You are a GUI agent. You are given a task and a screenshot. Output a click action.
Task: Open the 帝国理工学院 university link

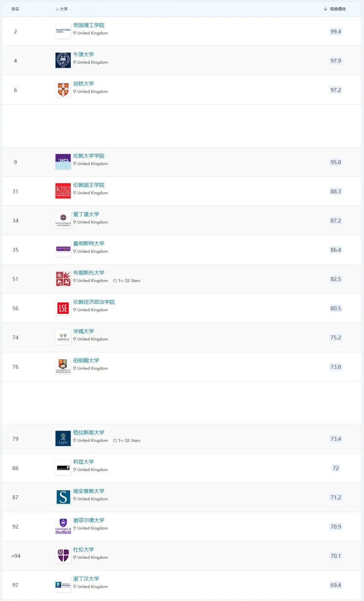point(89,25)
